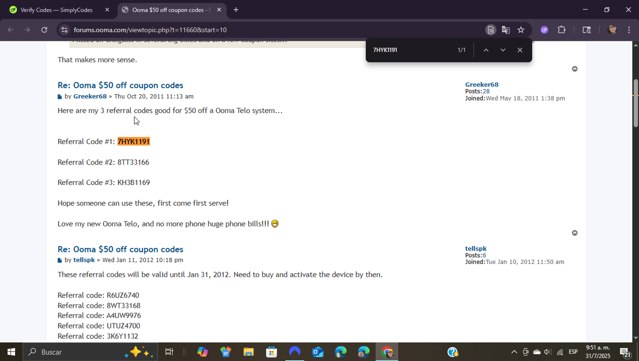The width and height of the screenshot is (639, 361).
Task: Open the clock showing 9:51 a.m. 31/7/2025
Action: click(598, 352)
